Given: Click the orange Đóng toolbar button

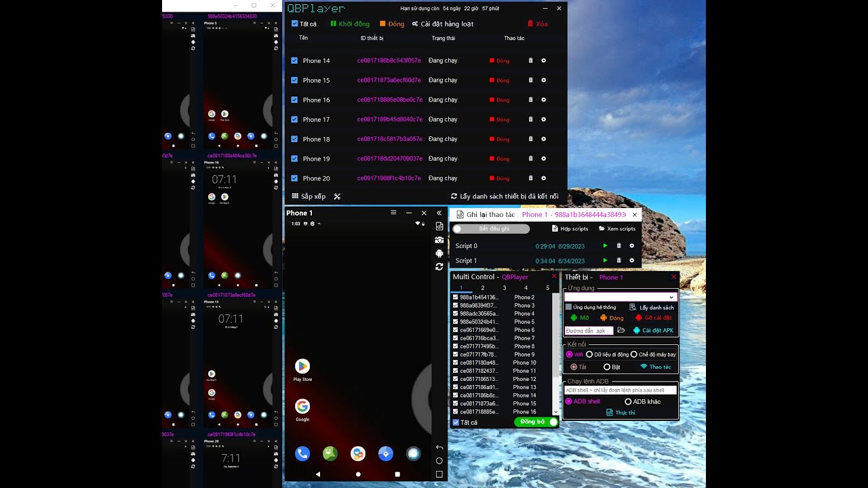Looking at the screenshot, I should coord(392,24).
